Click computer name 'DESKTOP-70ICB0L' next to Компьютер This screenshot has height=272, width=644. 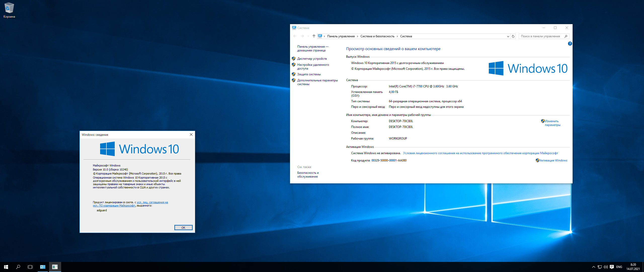(x=401, y=121)
